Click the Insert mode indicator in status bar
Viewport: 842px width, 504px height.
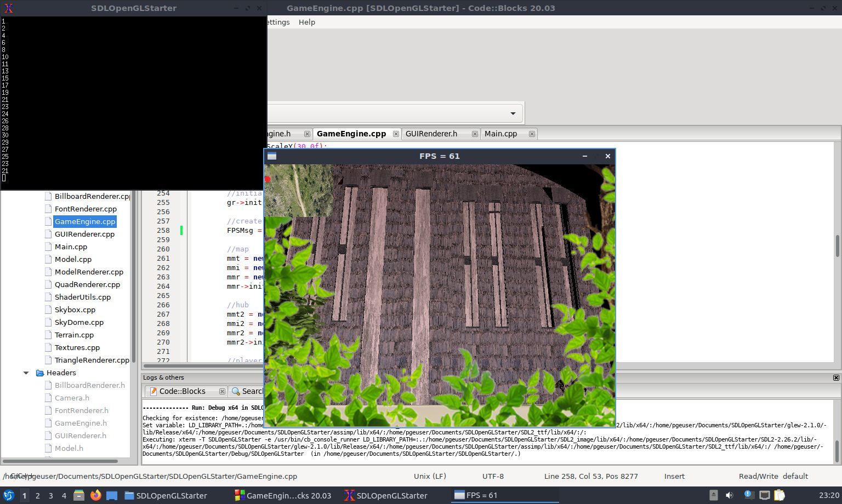point(674,476)
